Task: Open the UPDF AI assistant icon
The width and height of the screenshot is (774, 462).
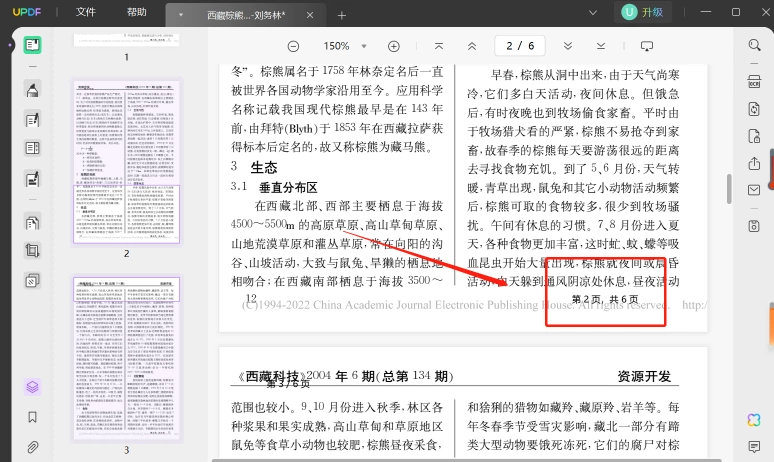Action: point(754,420)
